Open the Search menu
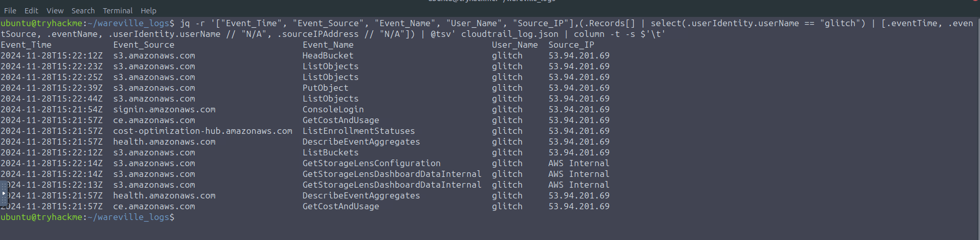 click(x=83, y=10)
